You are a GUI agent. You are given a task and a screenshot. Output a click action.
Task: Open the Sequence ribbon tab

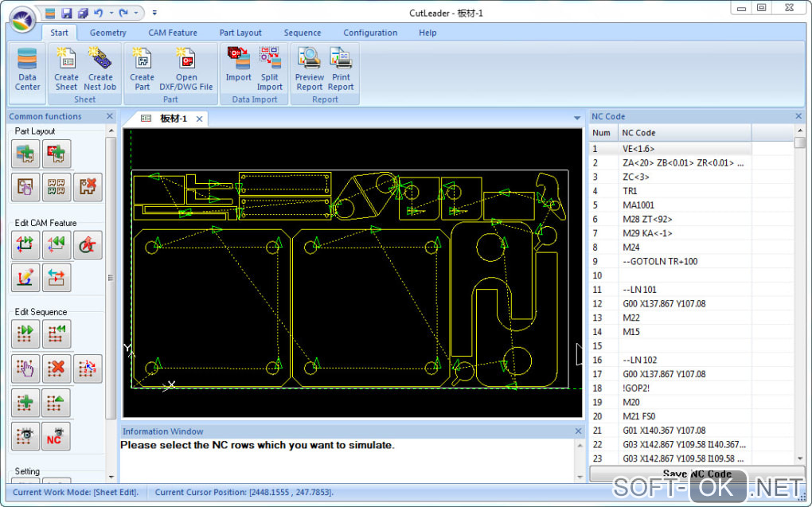click(x=303, y=33)
